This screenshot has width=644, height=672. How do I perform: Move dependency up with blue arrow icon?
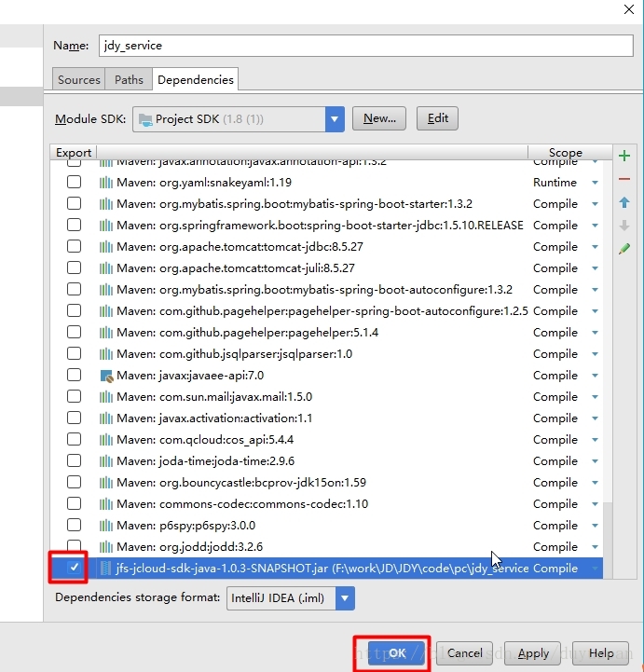pyautogui.click(x=624, y=202)
